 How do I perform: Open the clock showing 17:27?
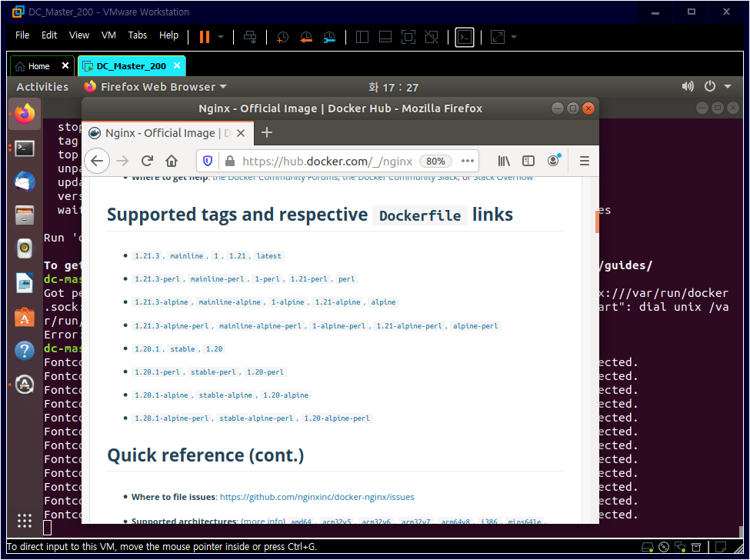click(393, 88)
